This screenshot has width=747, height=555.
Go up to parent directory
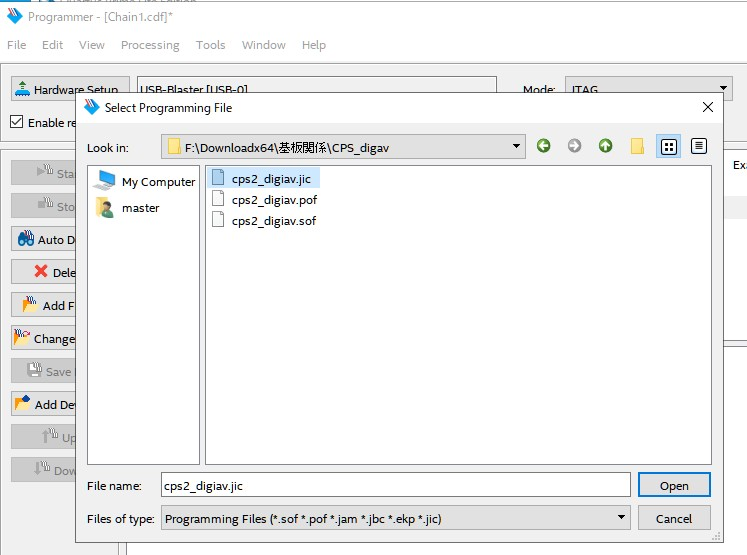tap(606, 146)
